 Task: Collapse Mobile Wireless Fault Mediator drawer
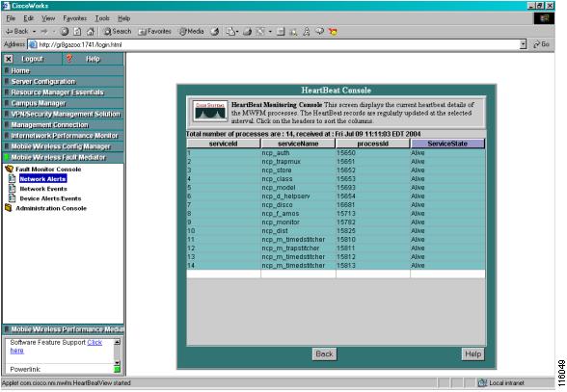[x=63, y=158]
